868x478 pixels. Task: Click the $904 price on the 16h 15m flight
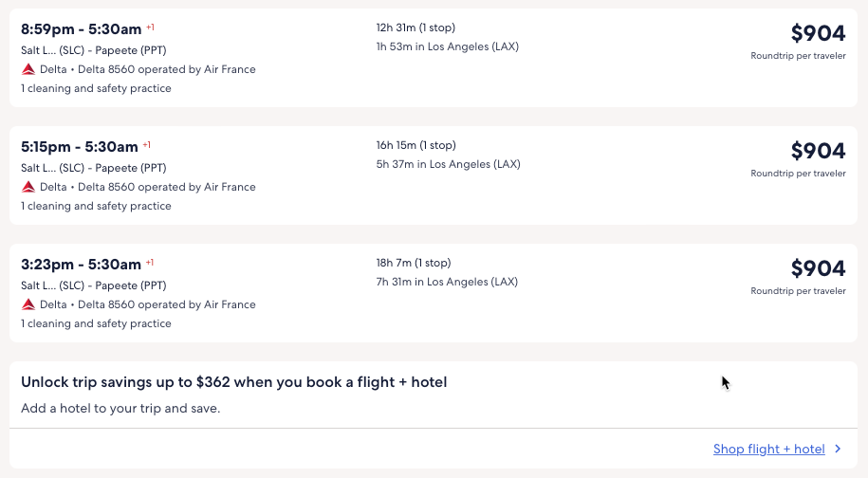pos(818,151)
